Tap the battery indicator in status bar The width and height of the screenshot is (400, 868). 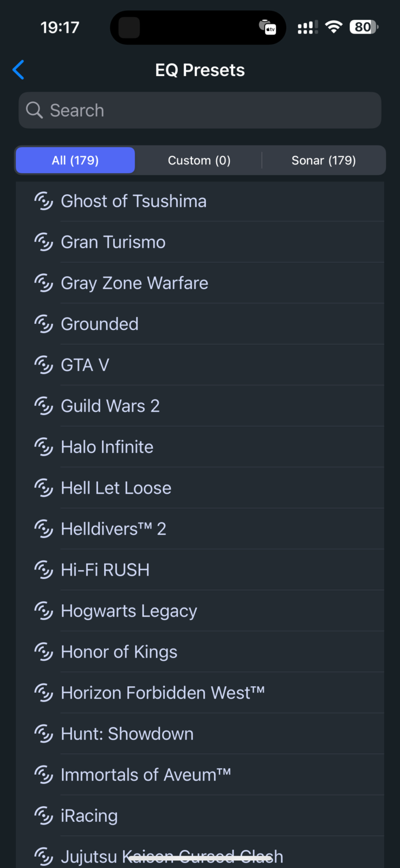click(x=364, y=27)
